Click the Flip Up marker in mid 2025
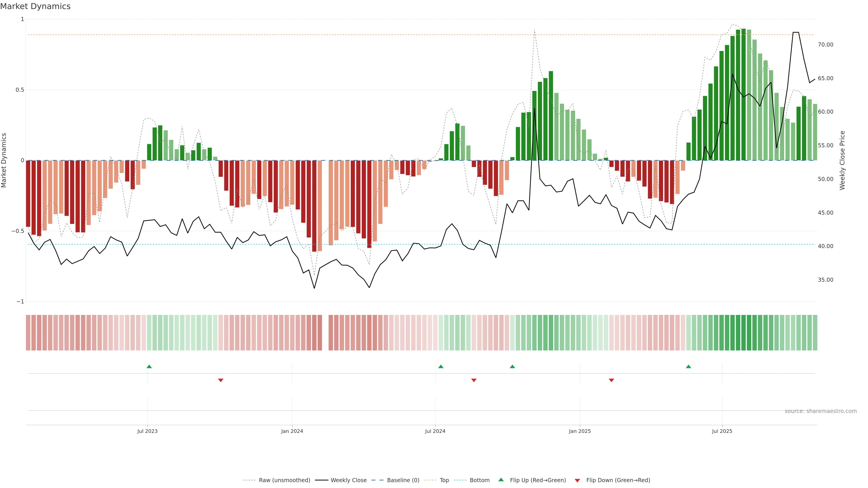 click(x=688, y=366)
